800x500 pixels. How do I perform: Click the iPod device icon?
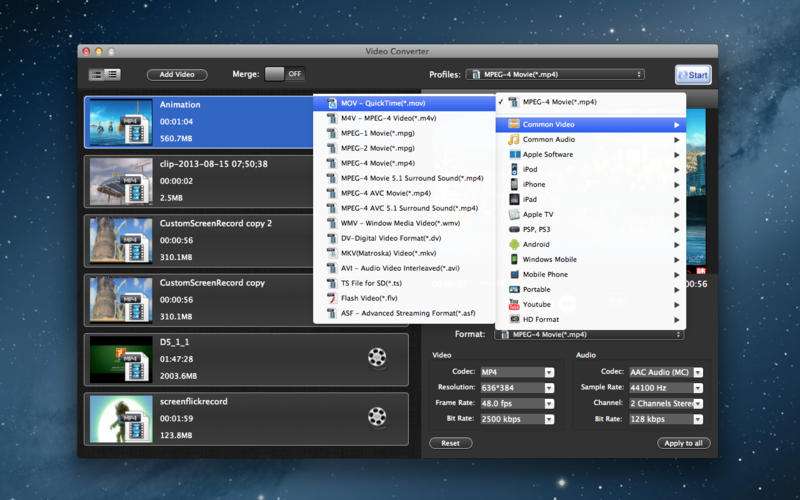tap(514, 169)
